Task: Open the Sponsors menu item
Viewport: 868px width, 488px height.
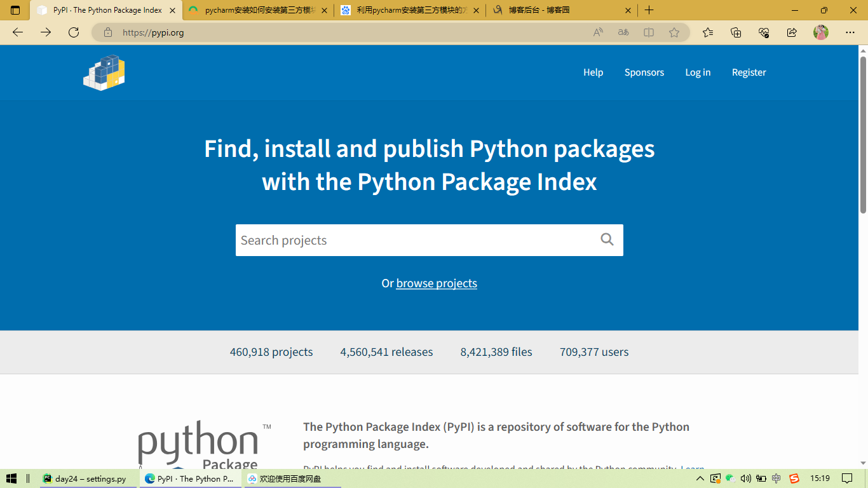Action: [x=644, y=72]
